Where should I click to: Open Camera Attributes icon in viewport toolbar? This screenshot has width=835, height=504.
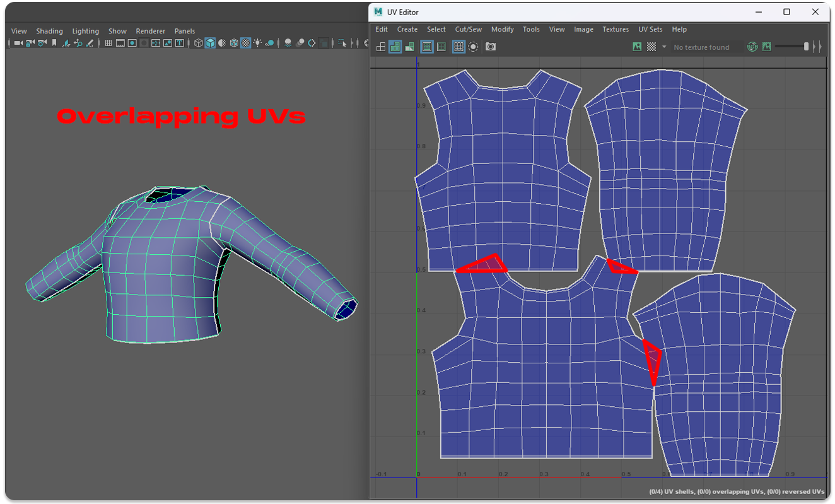coord(42,43)
